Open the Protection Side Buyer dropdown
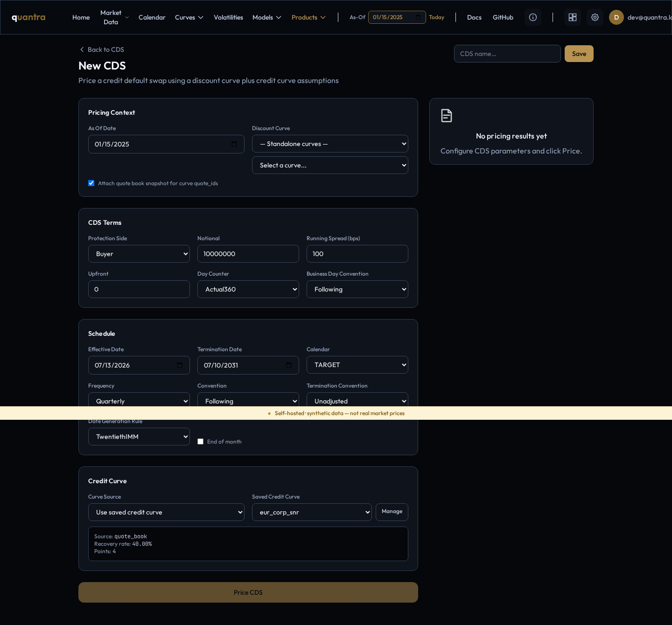The image size is (672, 625). [x=139, y=254]
